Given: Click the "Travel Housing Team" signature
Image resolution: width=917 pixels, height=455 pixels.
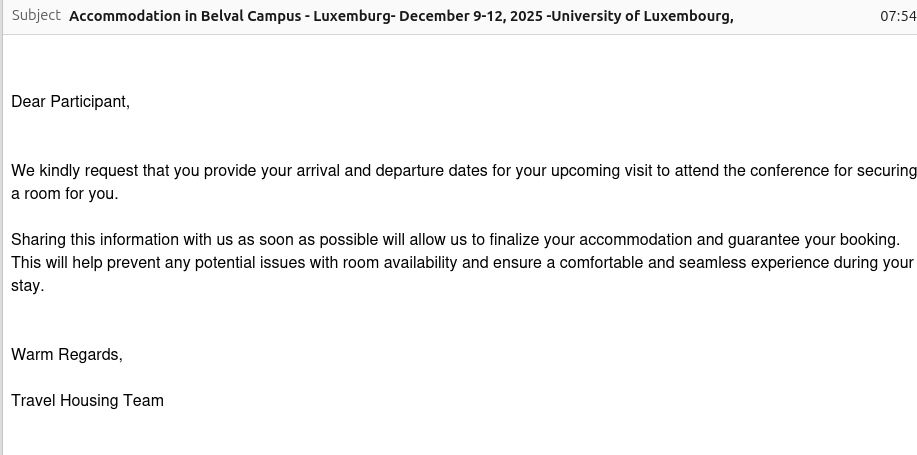Looking at the screenshot, I should (87, 400).
